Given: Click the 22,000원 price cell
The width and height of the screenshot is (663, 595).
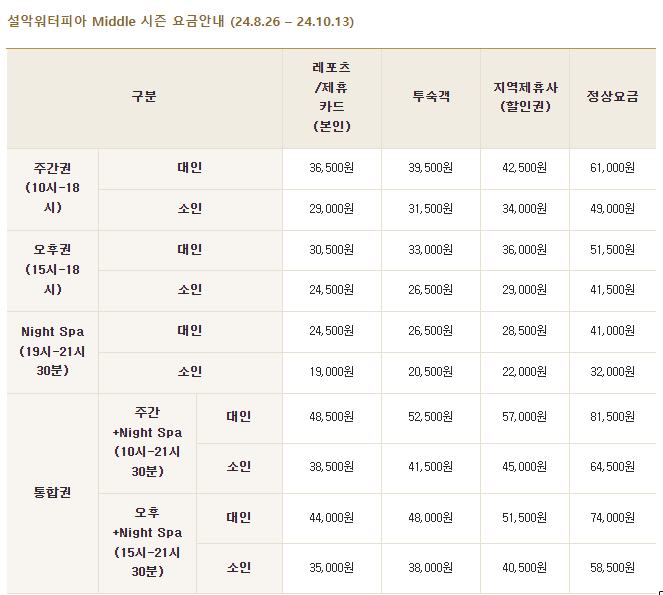Looking at the screenshot, I should tap(524, 372).
